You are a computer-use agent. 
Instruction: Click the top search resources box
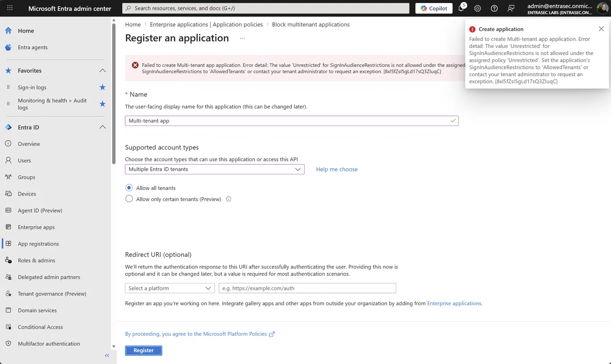(265, 8)
